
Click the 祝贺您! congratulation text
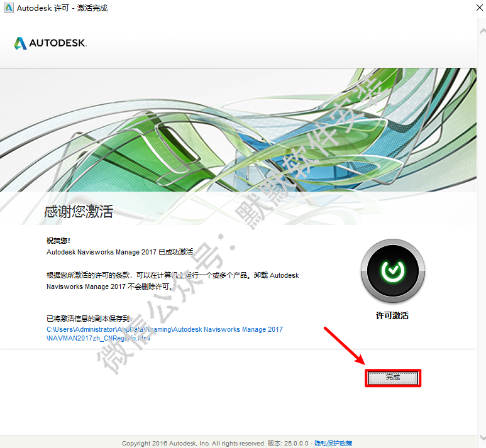click(58, 241)
